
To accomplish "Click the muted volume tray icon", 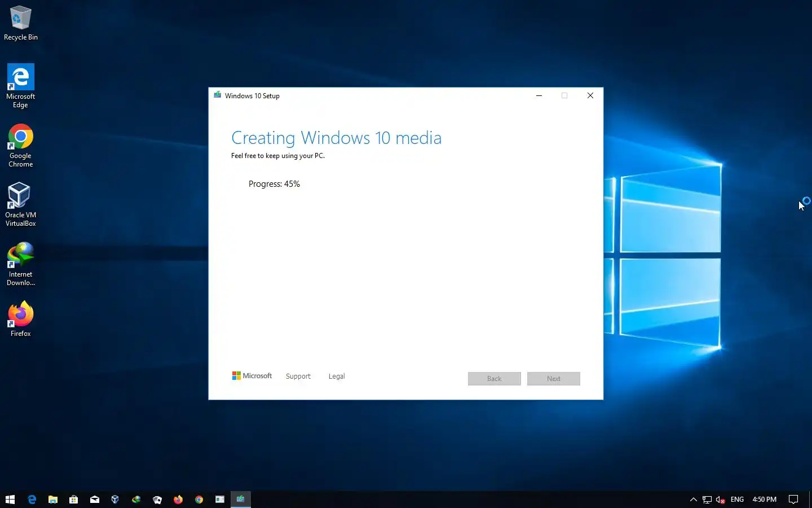I will pos(720,500).
